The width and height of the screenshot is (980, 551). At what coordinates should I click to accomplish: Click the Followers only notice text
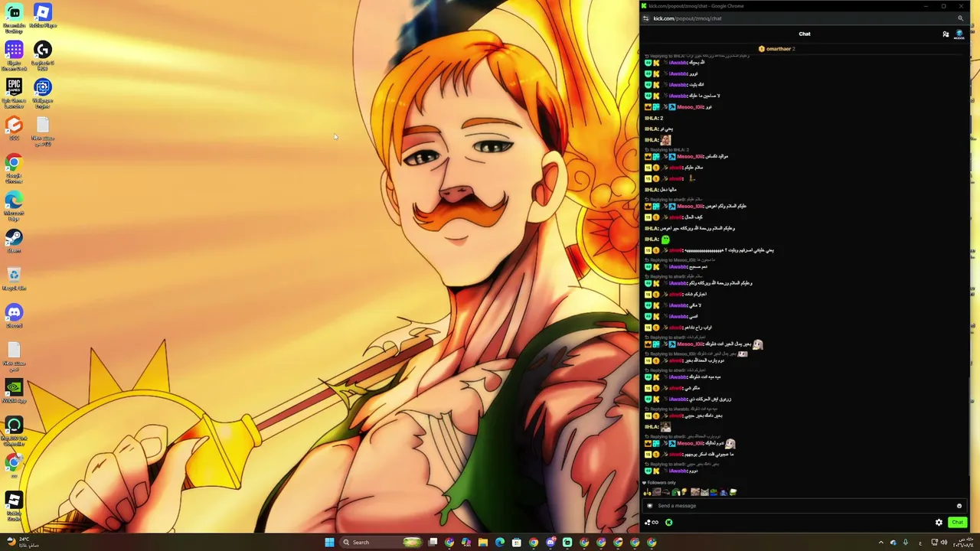click(661, 483)
